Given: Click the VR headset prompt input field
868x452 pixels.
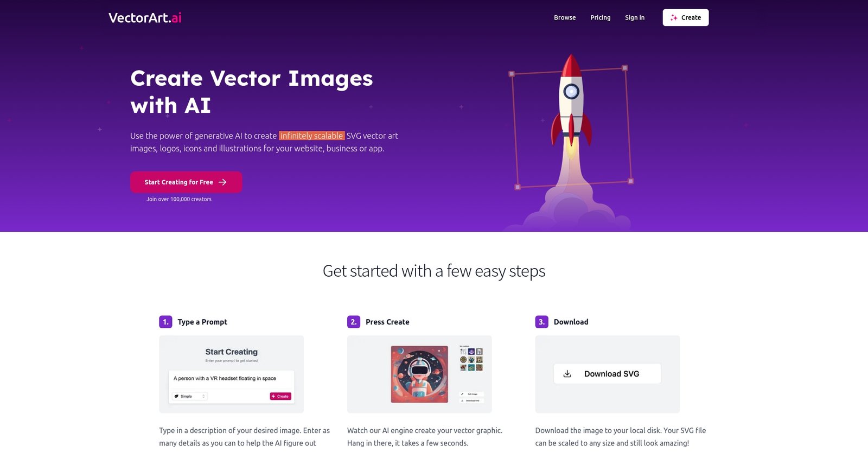Looking at the screenshot, I should pos(231,378).
